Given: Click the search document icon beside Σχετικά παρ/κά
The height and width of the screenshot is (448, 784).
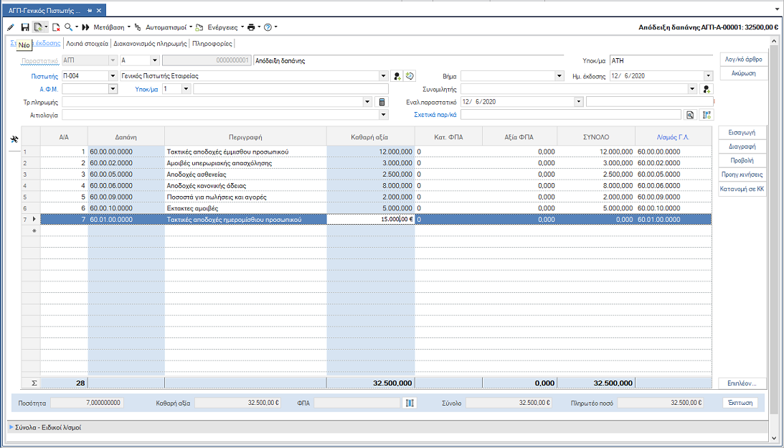Looking at the screenshot, I should (690, 115).
